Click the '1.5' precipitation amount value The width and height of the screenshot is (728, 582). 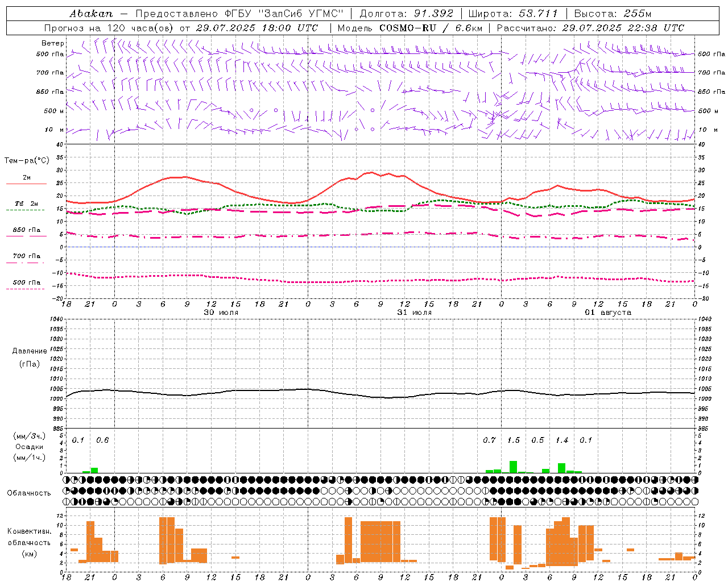[514, 440]
